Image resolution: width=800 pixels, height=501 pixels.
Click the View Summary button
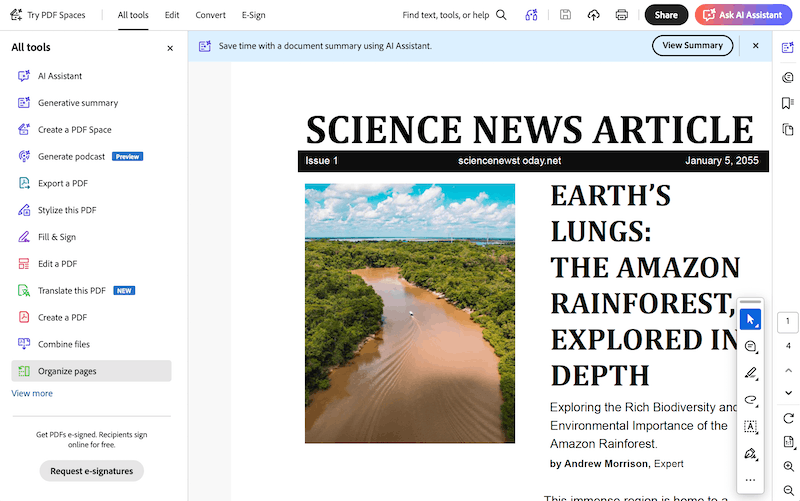(x=692, y=45)
